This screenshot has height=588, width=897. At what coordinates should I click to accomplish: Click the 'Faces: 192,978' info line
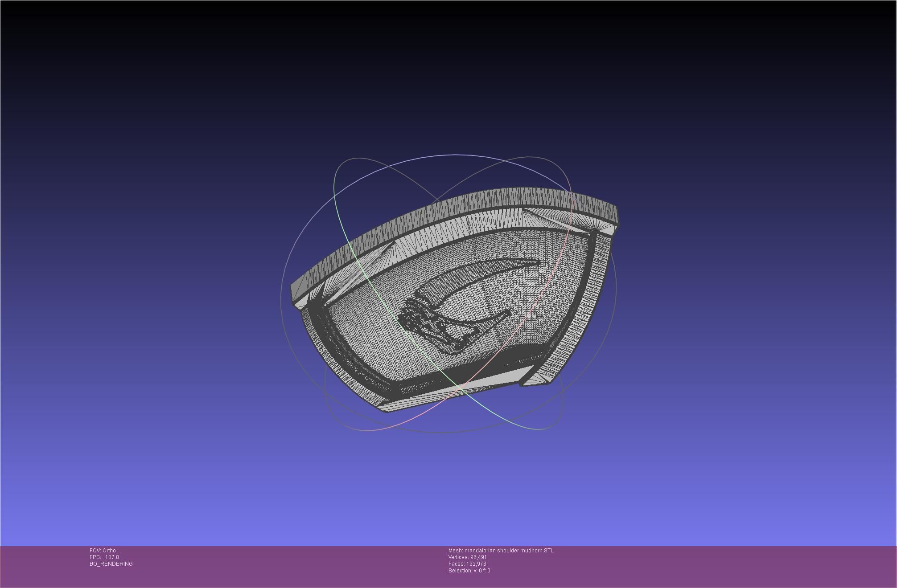467,564
